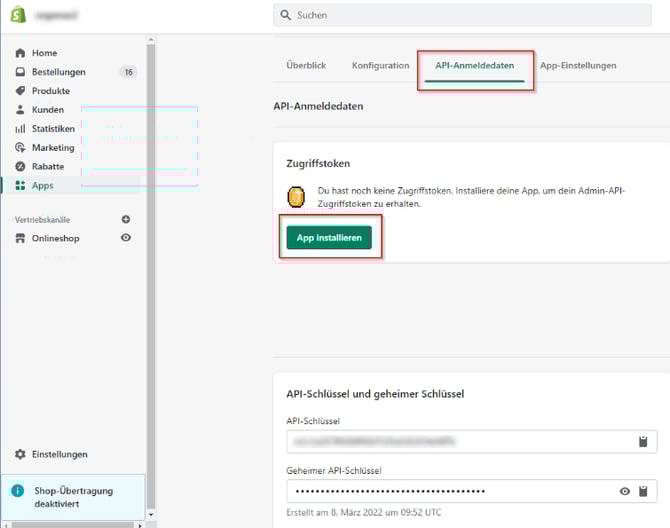Click the 'Erstellt am 8. März 2022' text

point(364,512)
